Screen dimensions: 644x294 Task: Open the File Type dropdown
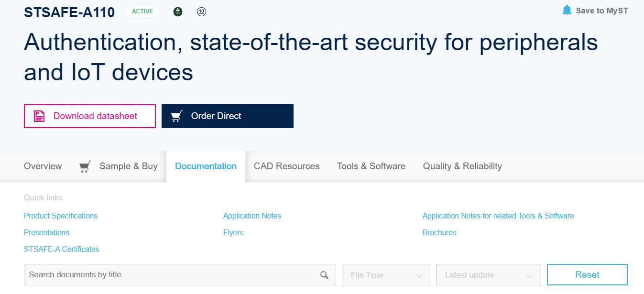(x=385, y=274)
